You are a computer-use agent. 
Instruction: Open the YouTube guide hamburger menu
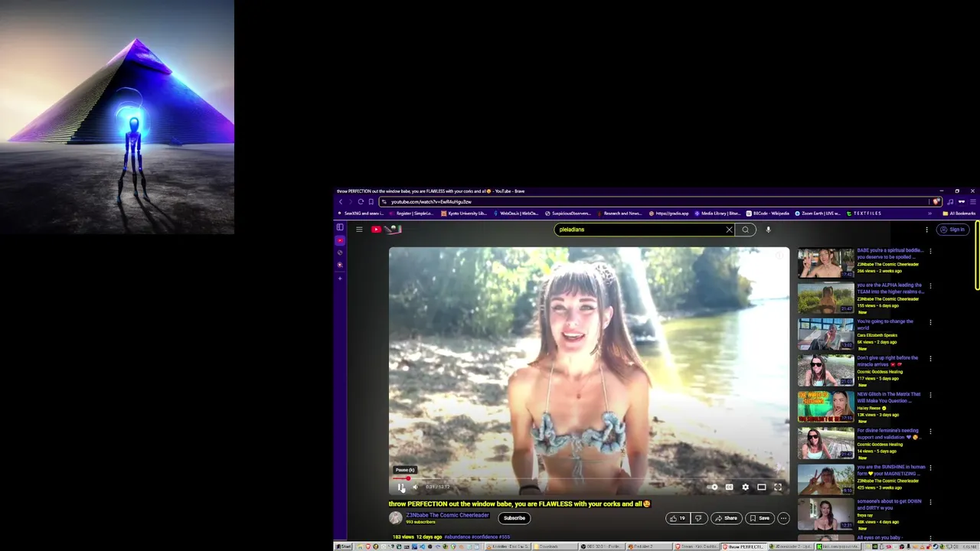[359, 230]
